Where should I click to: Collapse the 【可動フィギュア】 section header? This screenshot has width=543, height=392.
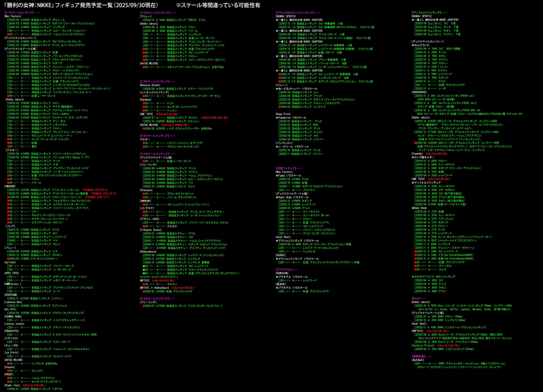click(x=286, y=168)
